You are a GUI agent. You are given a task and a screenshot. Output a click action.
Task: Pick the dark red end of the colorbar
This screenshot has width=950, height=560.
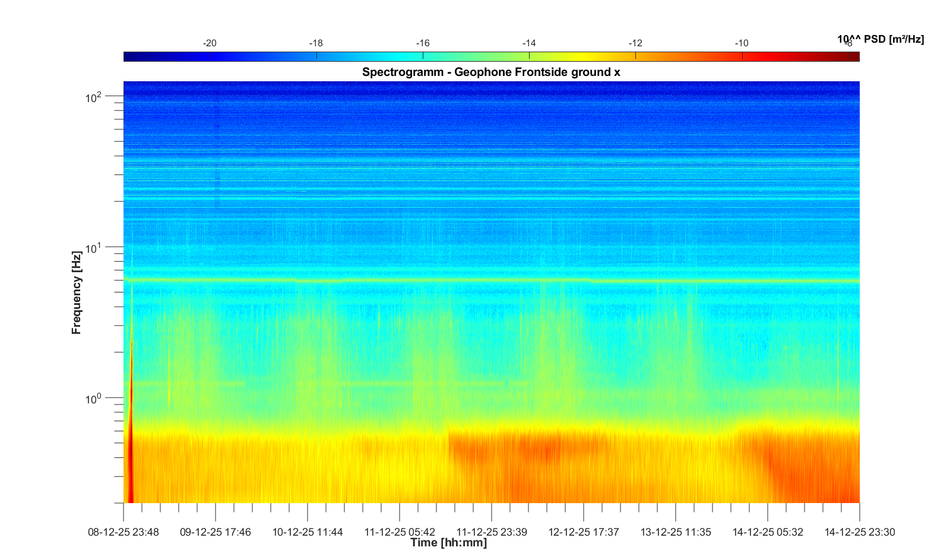click(854, 56)
